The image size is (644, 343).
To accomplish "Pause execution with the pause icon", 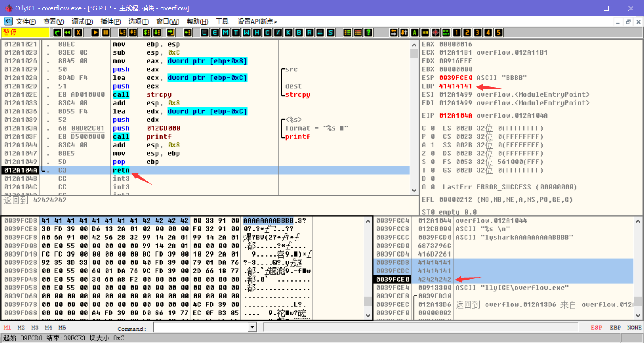I will pyautogui.click(x=106, y=32).
